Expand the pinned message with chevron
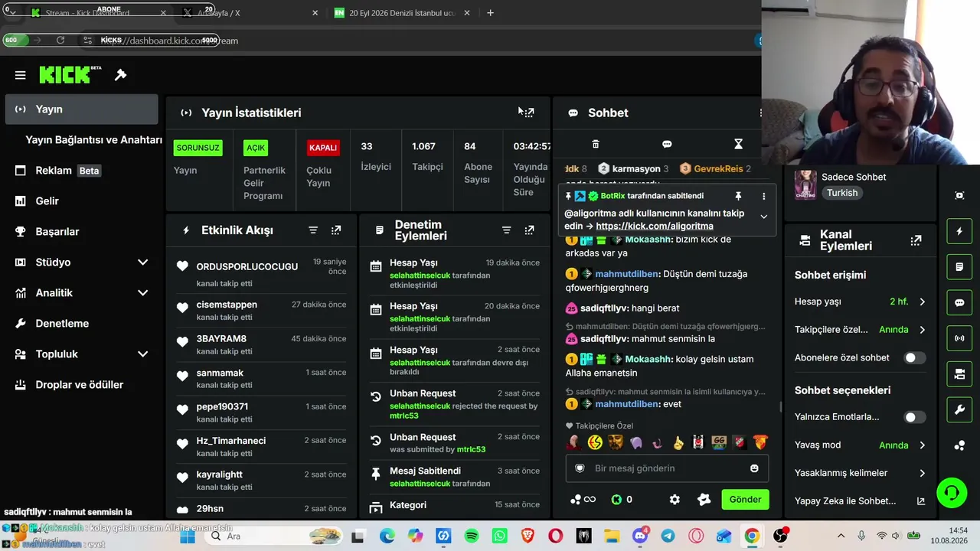This screenshot has width=980, height=551. click(763, 217)
